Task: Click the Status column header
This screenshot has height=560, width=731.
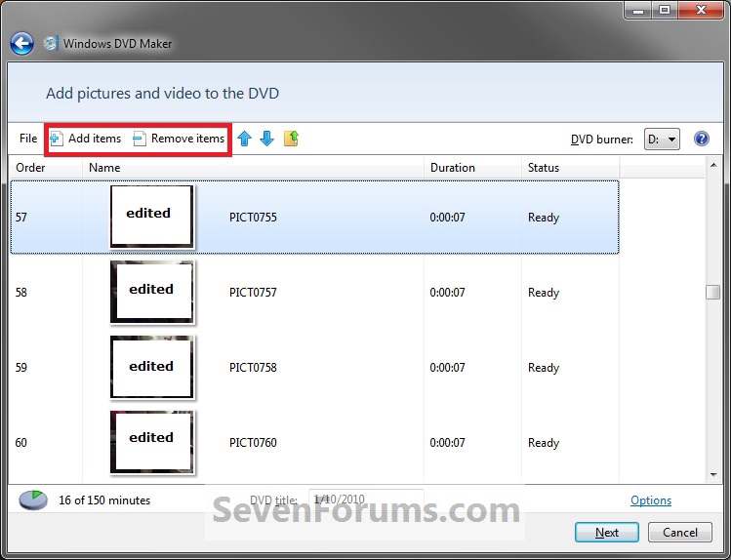Action: [570, 168]
